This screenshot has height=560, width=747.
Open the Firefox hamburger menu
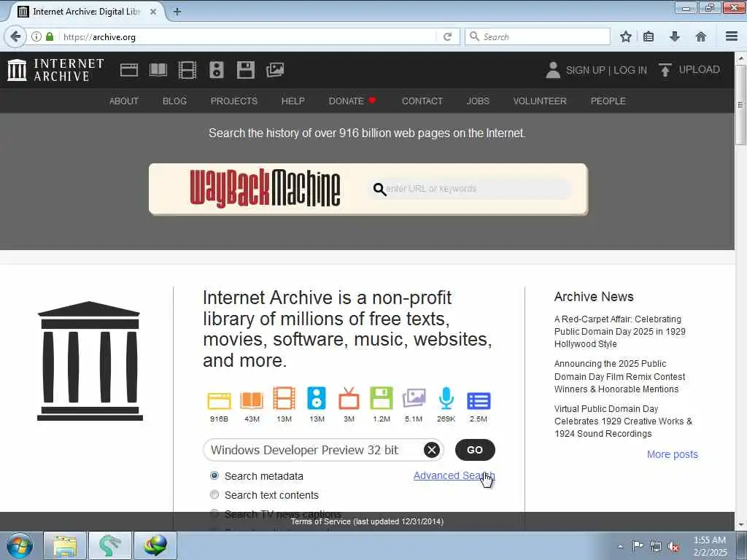(732, 36)
